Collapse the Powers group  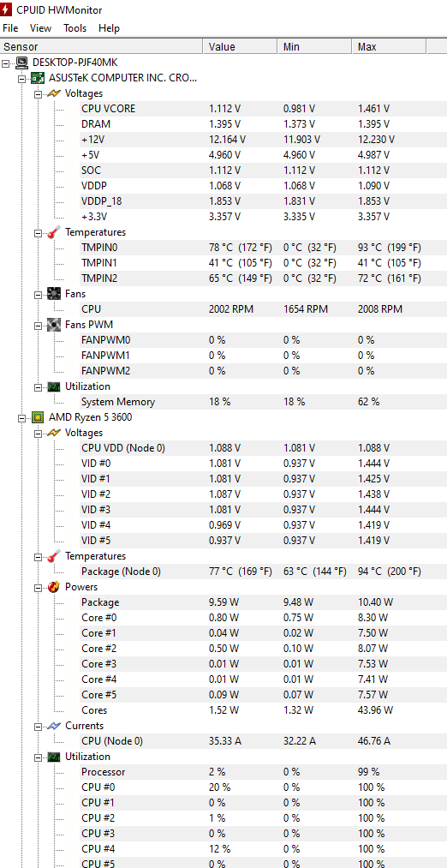click(x=39, y=587)
